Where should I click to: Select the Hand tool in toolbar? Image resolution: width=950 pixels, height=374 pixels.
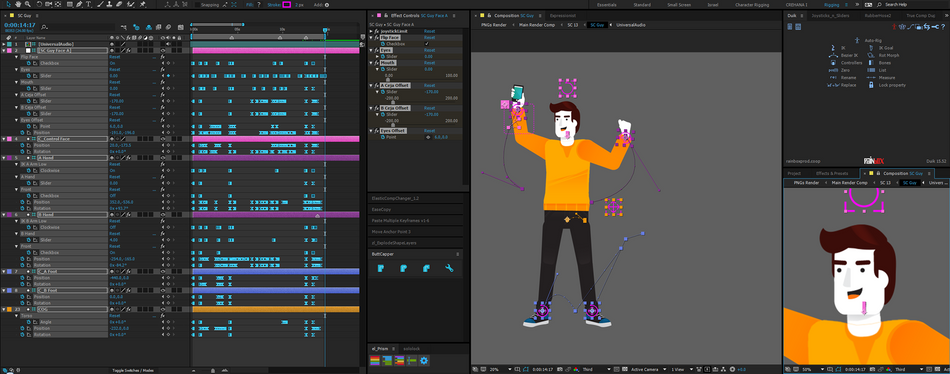18,4
